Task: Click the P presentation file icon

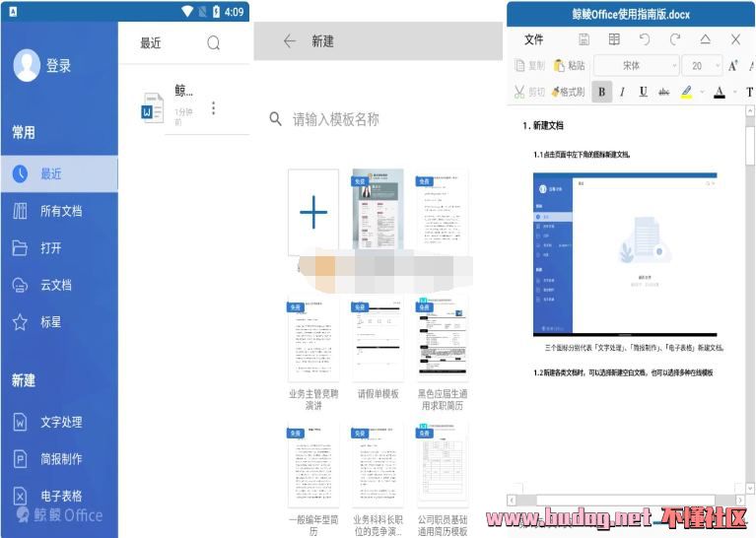Action: coord(20,459)
